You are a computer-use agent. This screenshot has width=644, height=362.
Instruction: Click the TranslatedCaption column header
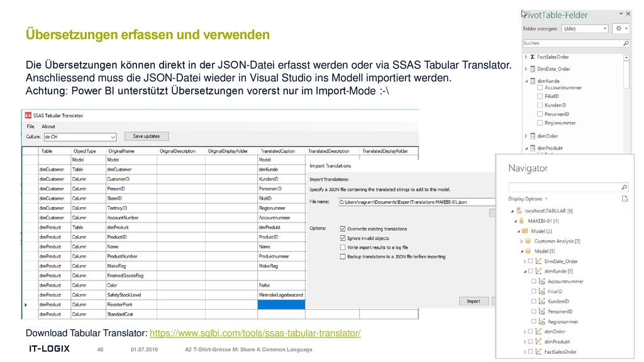click(281, 151)
